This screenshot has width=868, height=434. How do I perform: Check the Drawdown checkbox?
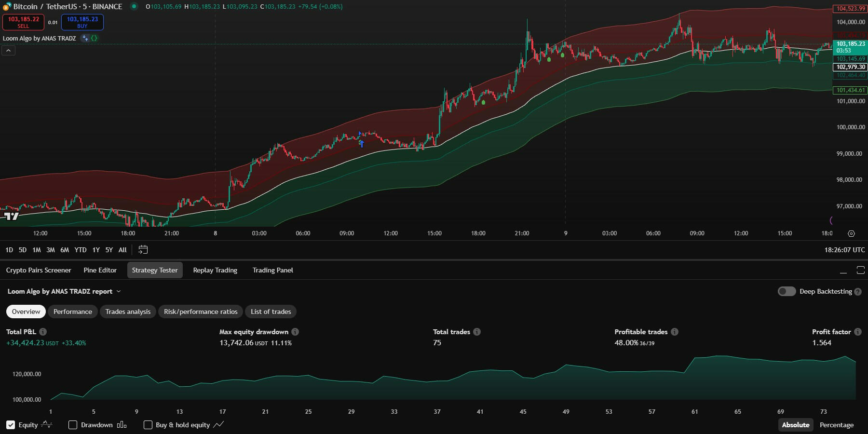(x=73, y=425)
